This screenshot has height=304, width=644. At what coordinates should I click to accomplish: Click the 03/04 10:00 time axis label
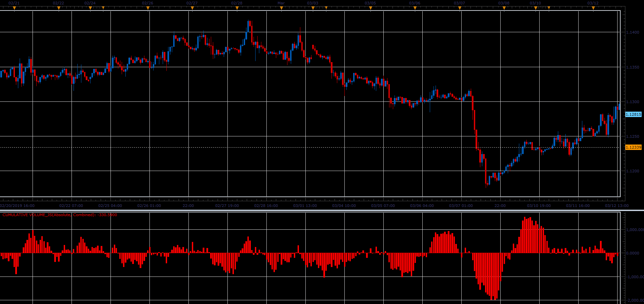coord(344,206)
